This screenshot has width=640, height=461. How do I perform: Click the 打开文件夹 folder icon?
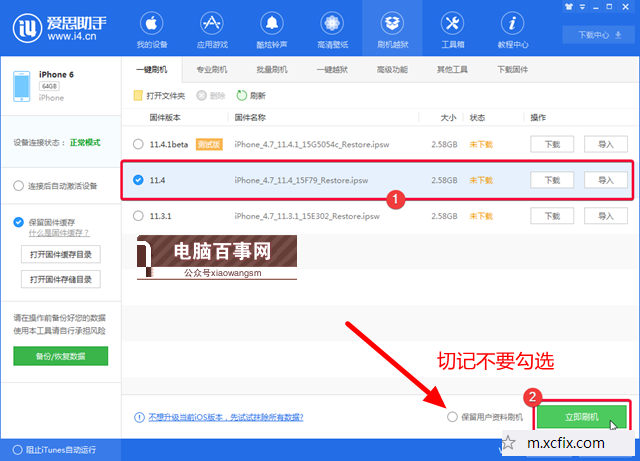(x=138, y=96)
